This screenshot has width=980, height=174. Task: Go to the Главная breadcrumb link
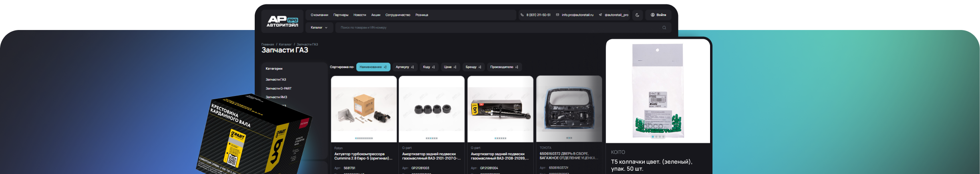click(x=268, y=44)
